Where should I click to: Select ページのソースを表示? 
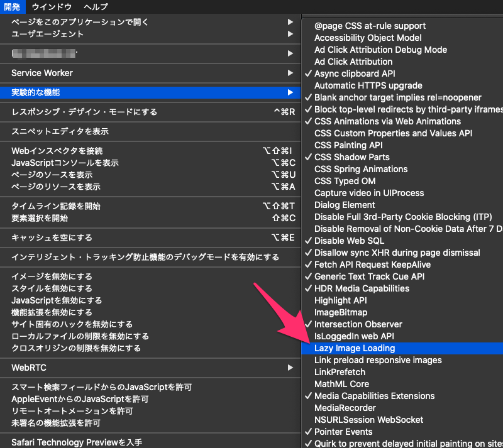tap(150, 175)
